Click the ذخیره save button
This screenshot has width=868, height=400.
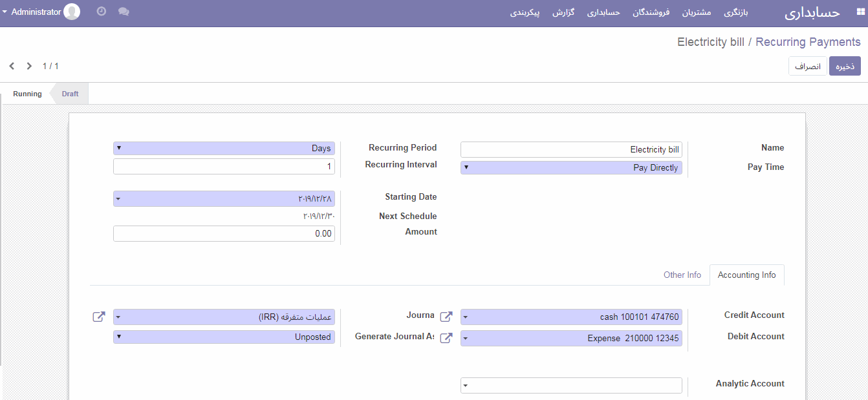coord(845,67)
